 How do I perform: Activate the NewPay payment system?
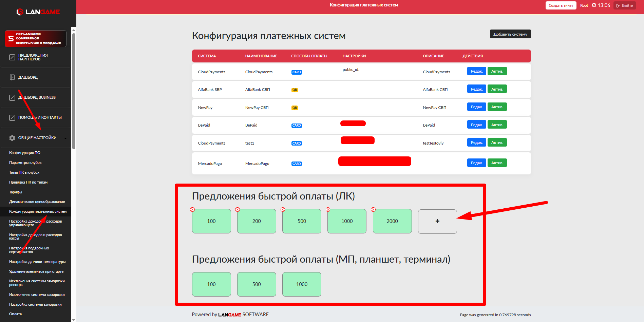coord(497,107)
